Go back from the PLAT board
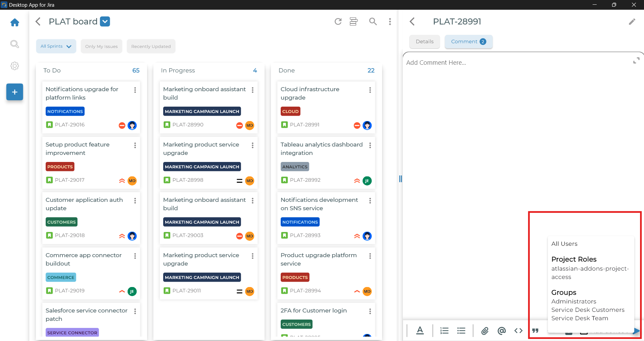This screenshot has width=644, height=341. pos(38,21)
